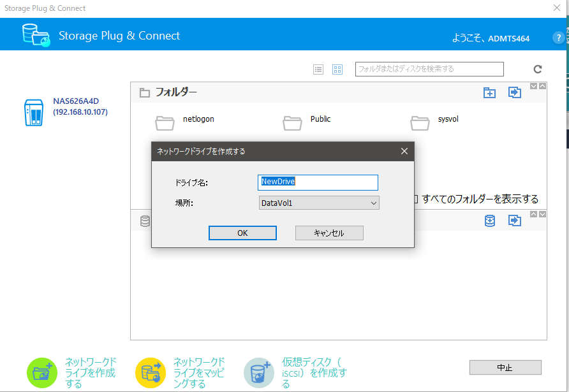The width and height of the screenshot is (569, 392).
Task: Open the Public folder icon
Action: (292, 123)
